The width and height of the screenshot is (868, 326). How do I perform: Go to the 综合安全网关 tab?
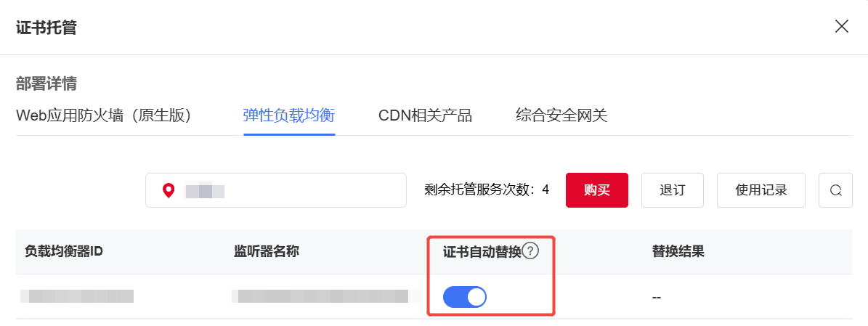point(561,115)
